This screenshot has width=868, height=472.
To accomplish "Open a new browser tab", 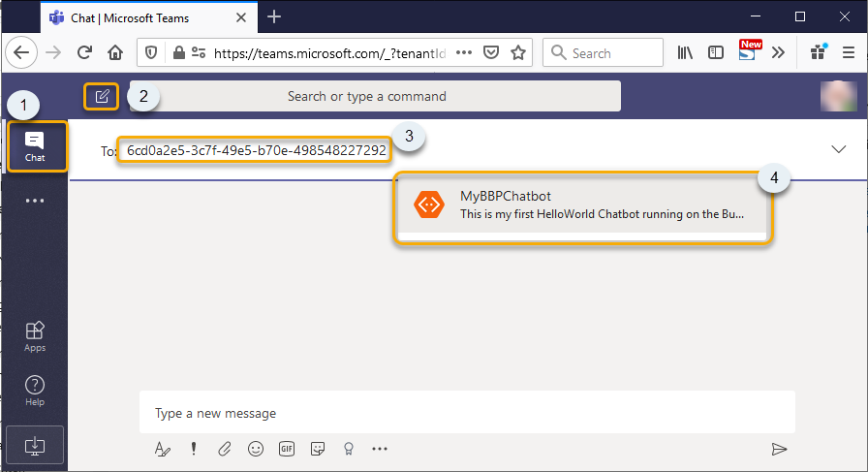I will (274, 17).
